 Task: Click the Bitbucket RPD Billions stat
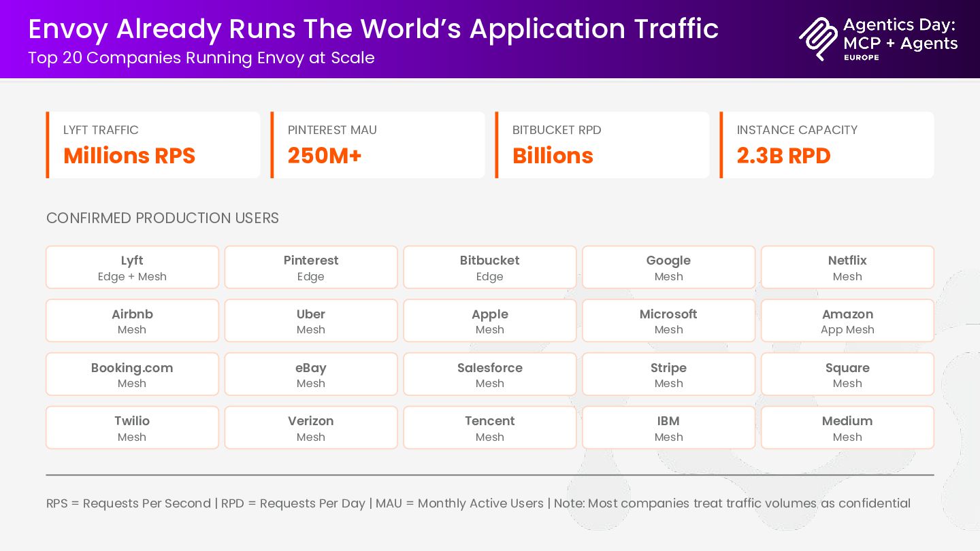(x=602, y=145)
